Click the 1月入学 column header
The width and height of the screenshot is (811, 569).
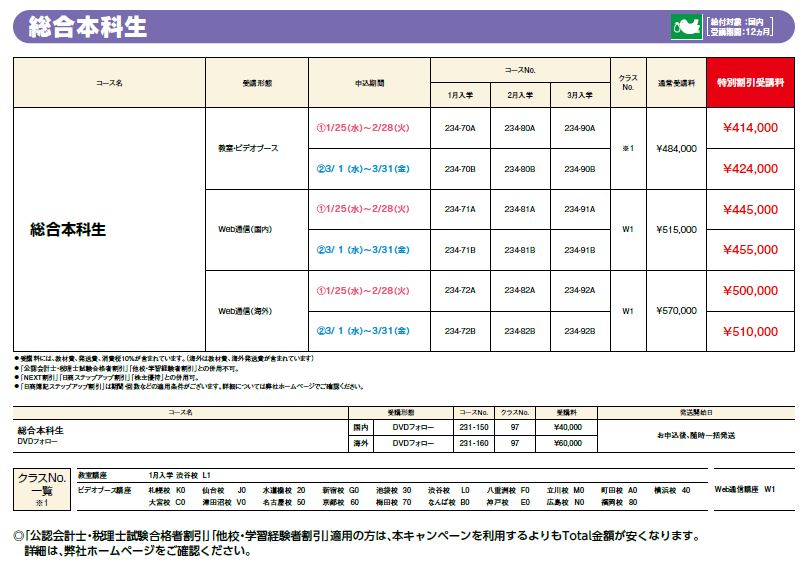tap(460, 95)
